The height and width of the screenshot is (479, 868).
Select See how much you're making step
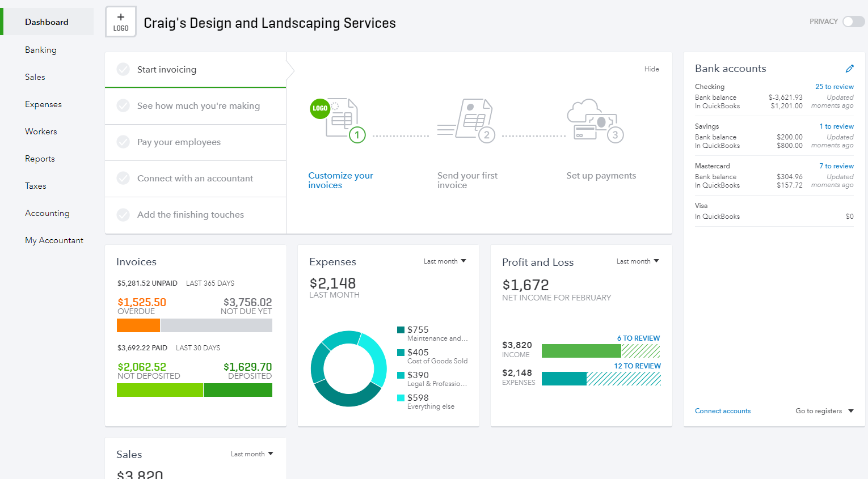(x=195, y=106)
